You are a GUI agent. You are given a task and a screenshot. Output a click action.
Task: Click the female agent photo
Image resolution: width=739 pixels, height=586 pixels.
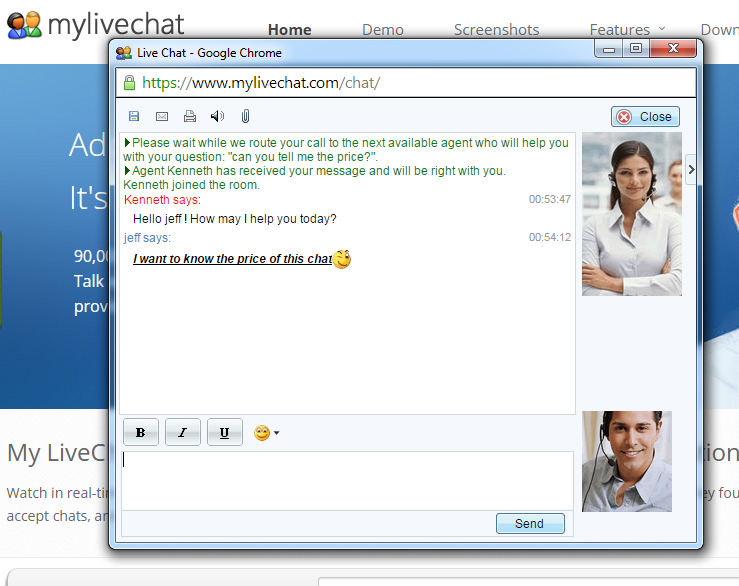pos(631,214)
